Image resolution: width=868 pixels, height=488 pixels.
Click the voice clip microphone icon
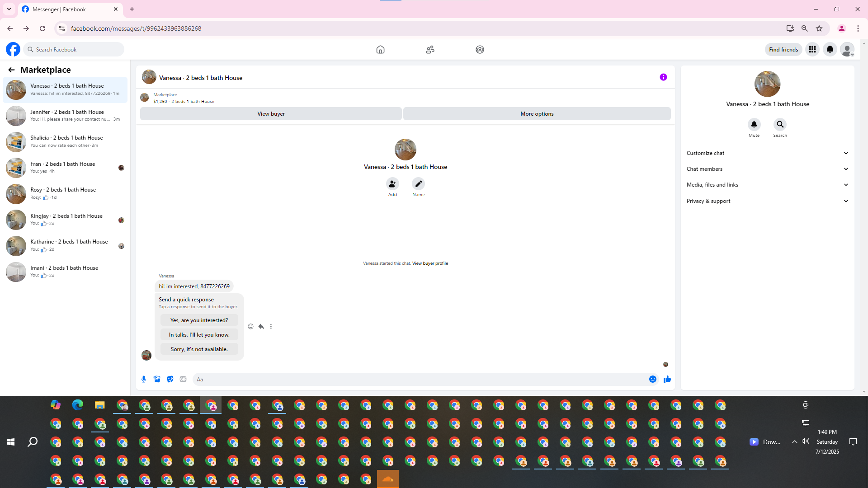point(144,379)
